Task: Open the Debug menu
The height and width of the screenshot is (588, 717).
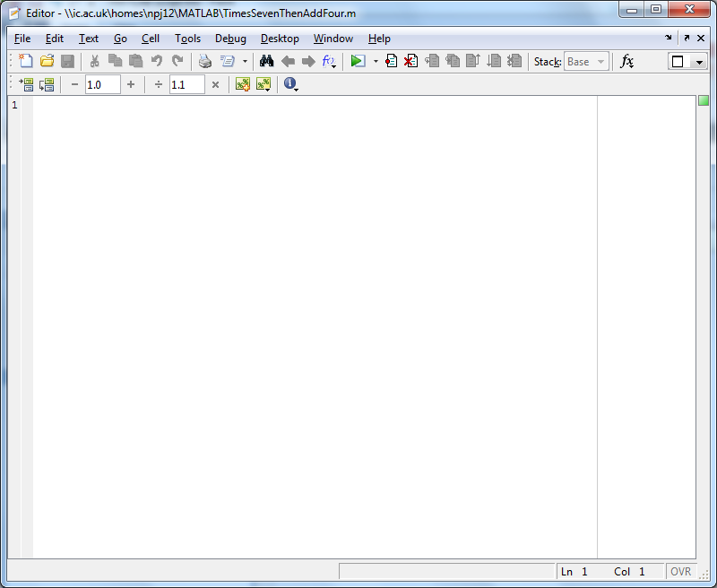Action: point(230,39)
